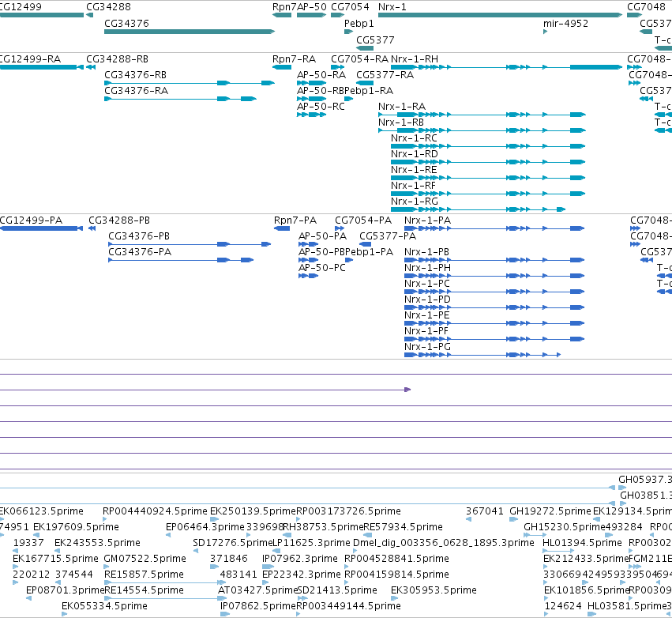
Task: Select the EK250139.5prime EST label
Action: pos(253,511)
